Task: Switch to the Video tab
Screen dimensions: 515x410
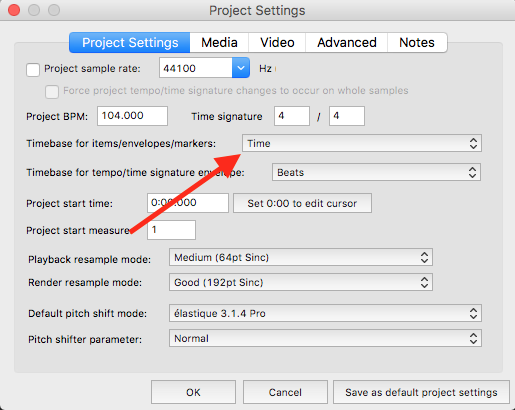Action: click(277, 42)
